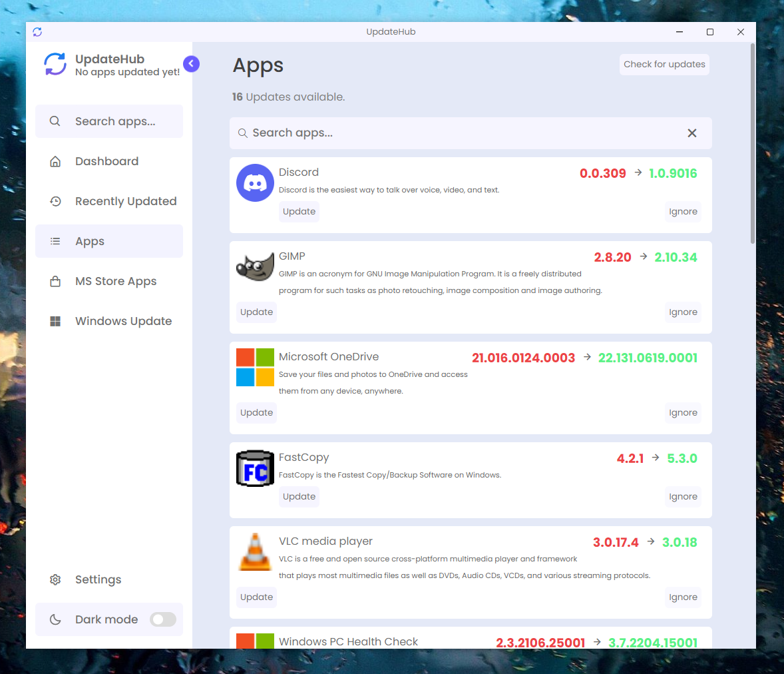Update the GIMP app
Image resolution: width=784 pixels, height=674 pixels.
click(x=256, y=312)
